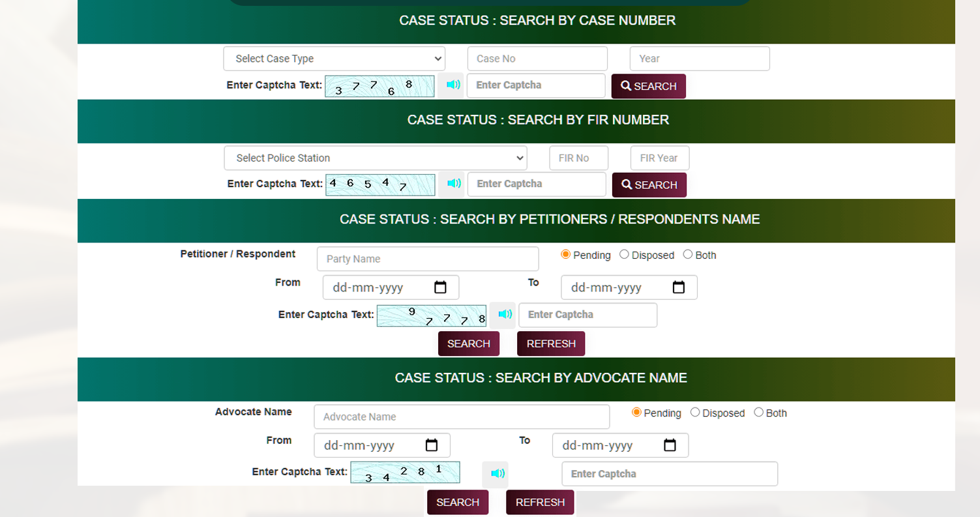The image size is (980, 517).
Task: Play the audio captcha for FIR search
Action: click(x=452, y=184)
